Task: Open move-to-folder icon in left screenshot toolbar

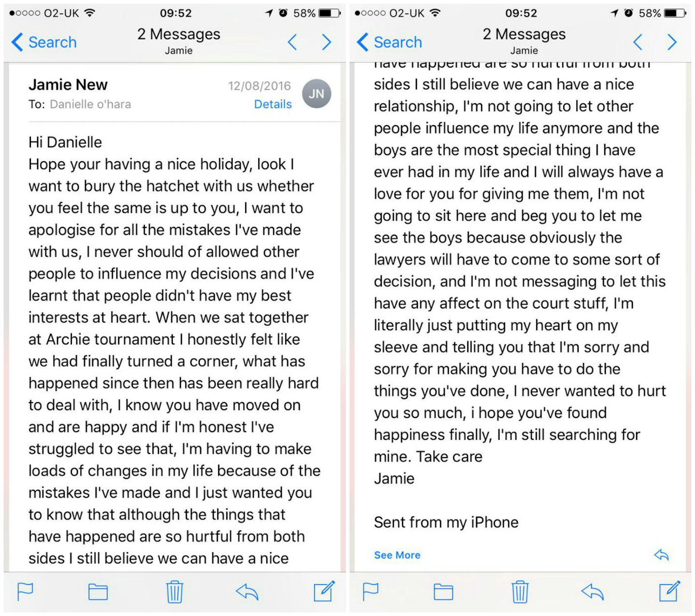Action: [98, 592]
